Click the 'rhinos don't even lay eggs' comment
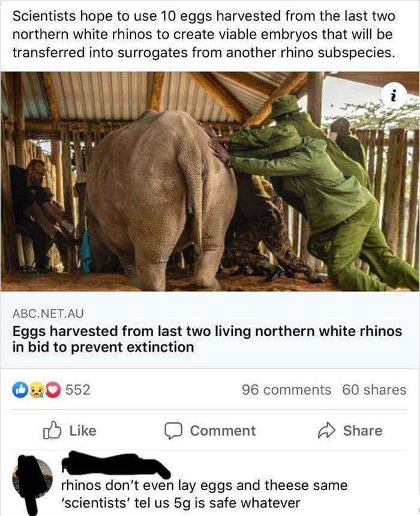This screenshot has width=420, height=516. 205,494
